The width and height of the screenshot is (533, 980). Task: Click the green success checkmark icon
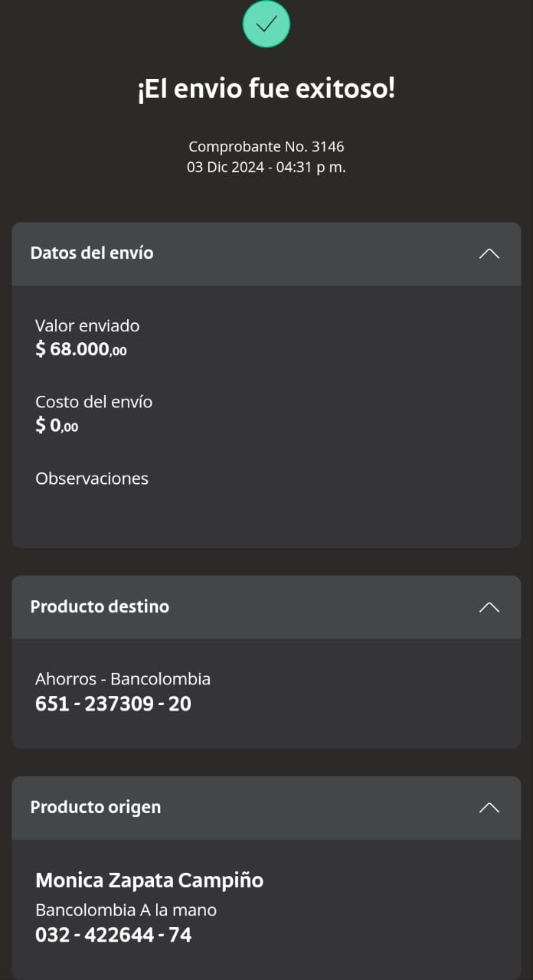tap(266, 24)
